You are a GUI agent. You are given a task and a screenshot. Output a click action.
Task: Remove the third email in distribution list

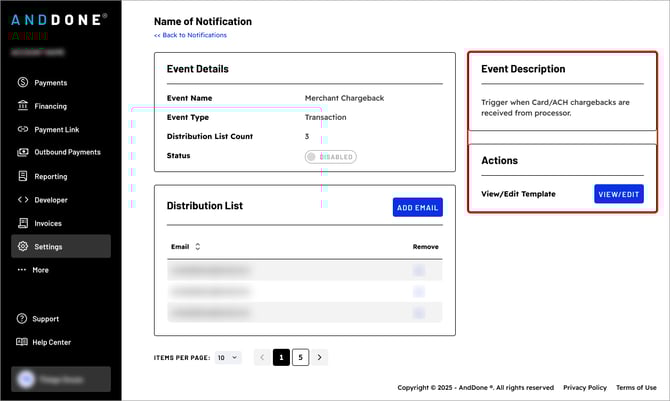[x=419, y=313]
